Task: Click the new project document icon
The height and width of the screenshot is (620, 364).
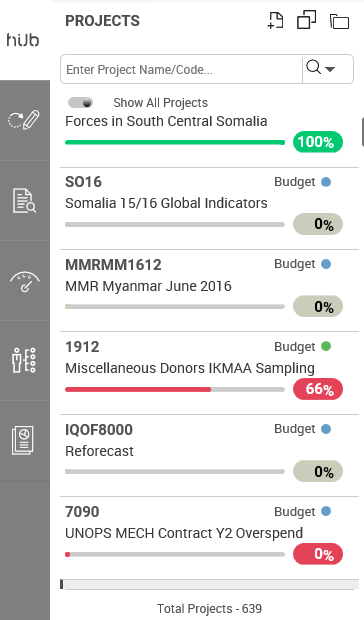Action: 275,21
